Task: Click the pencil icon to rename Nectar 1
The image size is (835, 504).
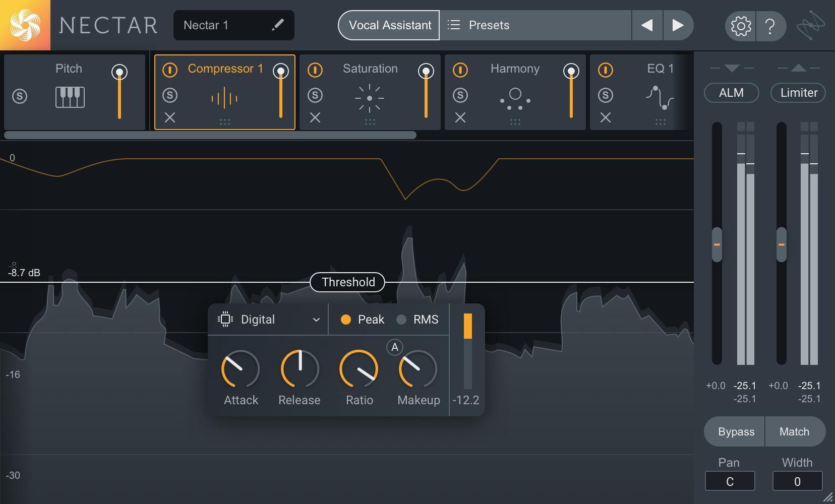Action: 277,25
